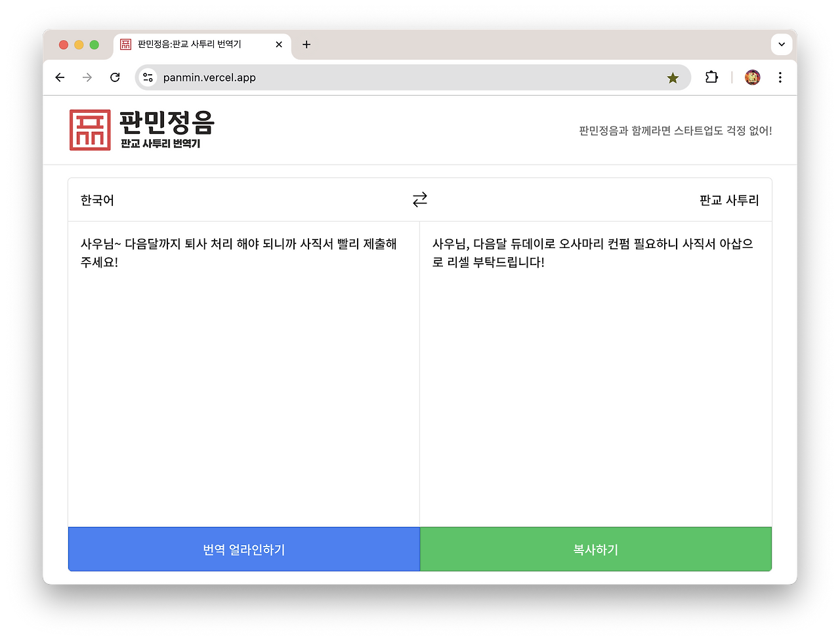Click the browser forward arrow
The height and width of the screenshot is (641, 840).
tap(87, 77)
